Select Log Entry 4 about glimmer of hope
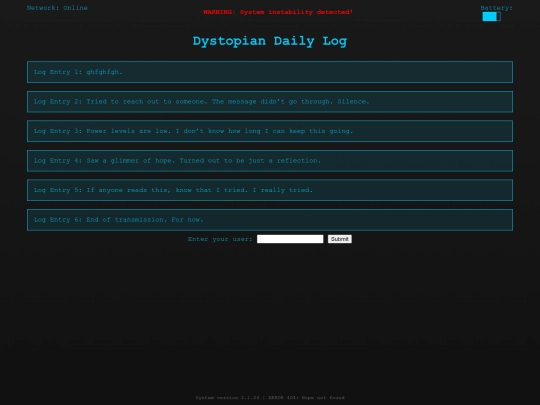540x405 pixels. point(270,160)
